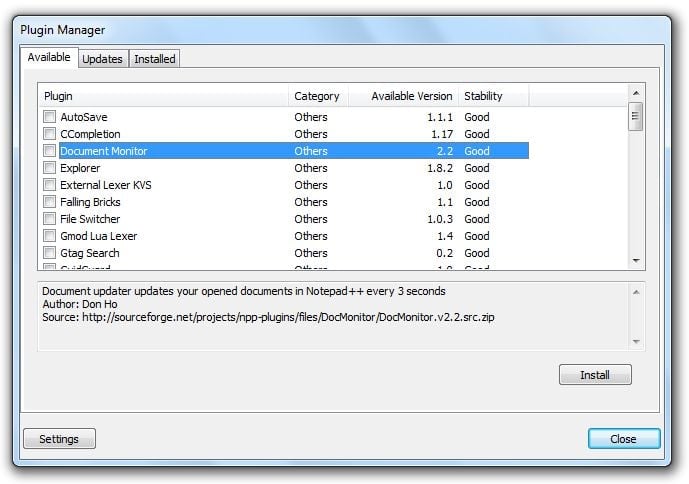Tick the Gmod Lua Lexer checkbox
The width and height of the screenshot is (689, 484).
pos(50,235)
